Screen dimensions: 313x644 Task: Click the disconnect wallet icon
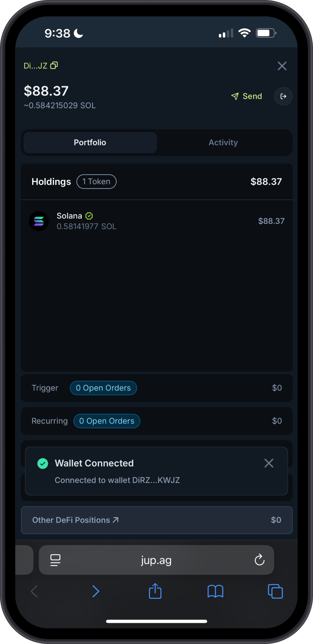tap(283, 96)
